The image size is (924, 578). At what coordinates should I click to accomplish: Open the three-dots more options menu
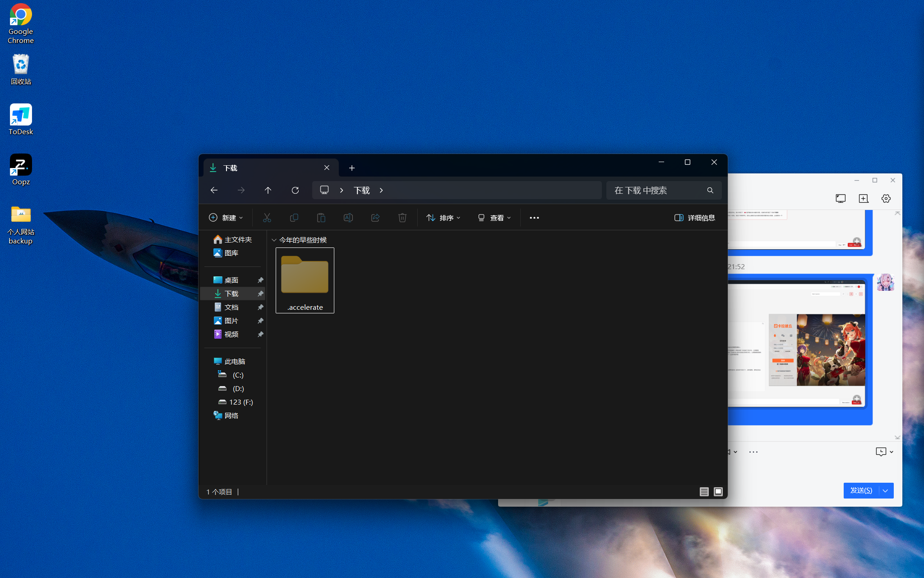pos(534,218)
